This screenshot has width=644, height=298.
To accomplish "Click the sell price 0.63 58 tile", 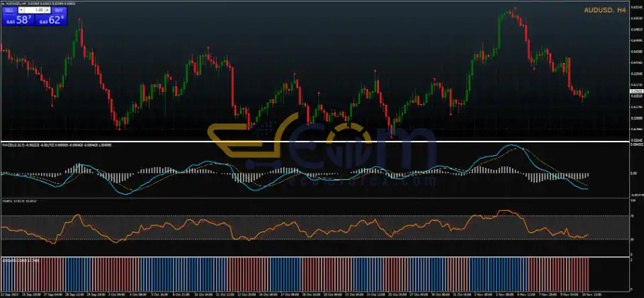I will click(18, 20).
